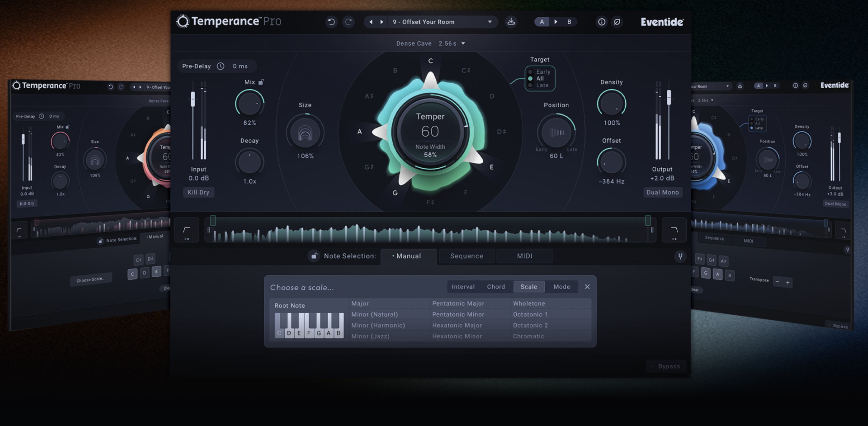This screenshot has height=426, width=868.
Task: Click the Output level fader handle
Action: point(669,97)
